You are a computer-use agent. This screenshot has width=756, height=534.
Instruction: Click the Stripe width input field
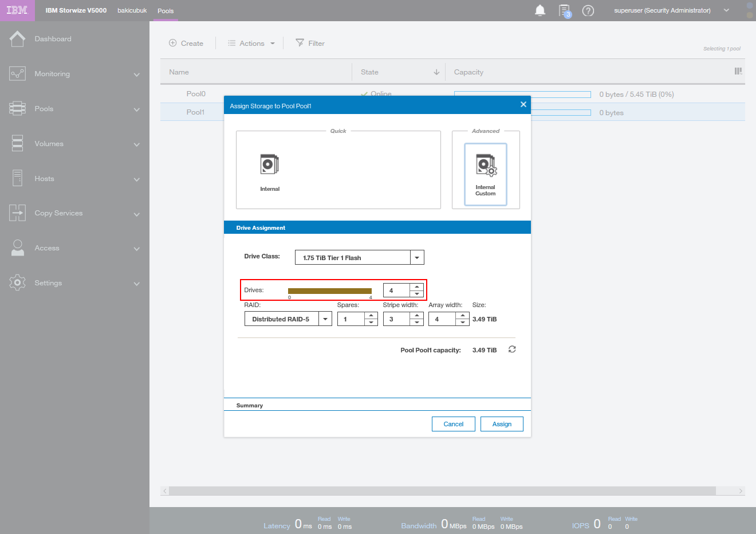tap(397, 319)
